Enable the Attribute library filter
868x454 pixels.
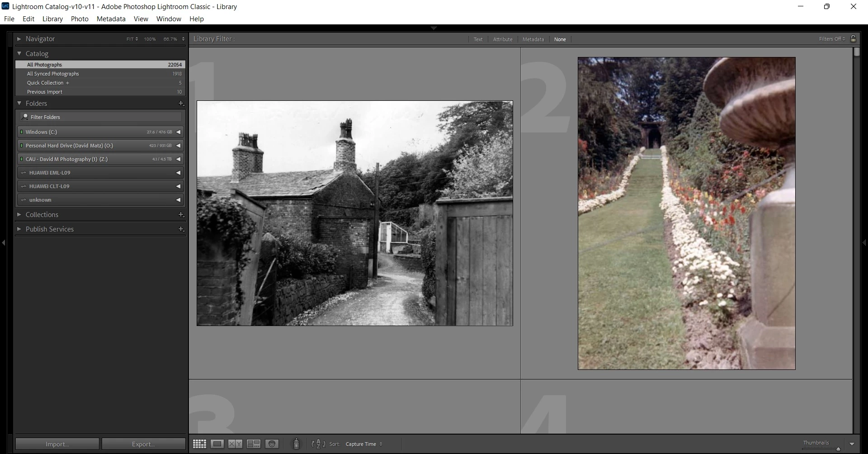[x=503, y=39]
